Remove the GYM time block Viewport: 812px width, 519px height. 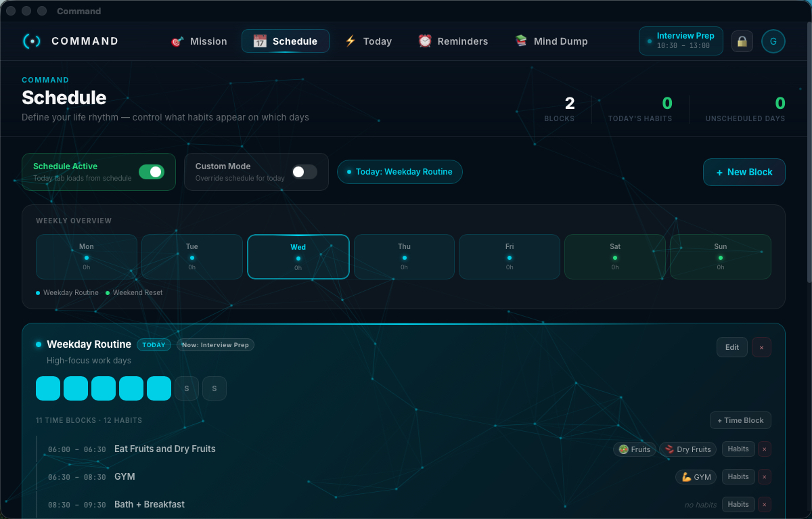point(765,477)
